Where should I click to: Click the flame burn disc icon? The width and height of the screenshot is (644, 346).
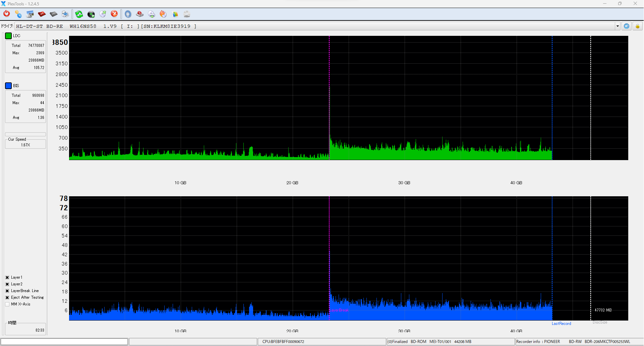[163, 14]
